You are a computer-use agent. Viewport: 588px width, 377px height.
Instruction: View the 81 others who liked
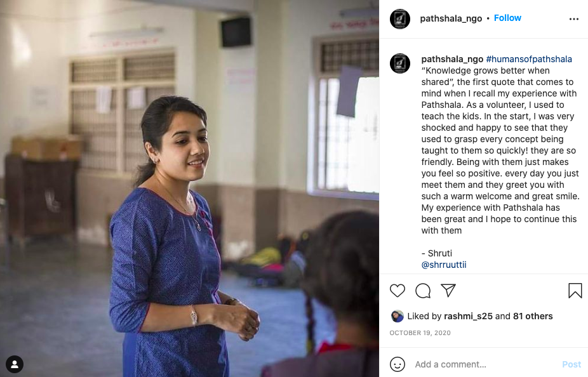[x=533, y=316]
